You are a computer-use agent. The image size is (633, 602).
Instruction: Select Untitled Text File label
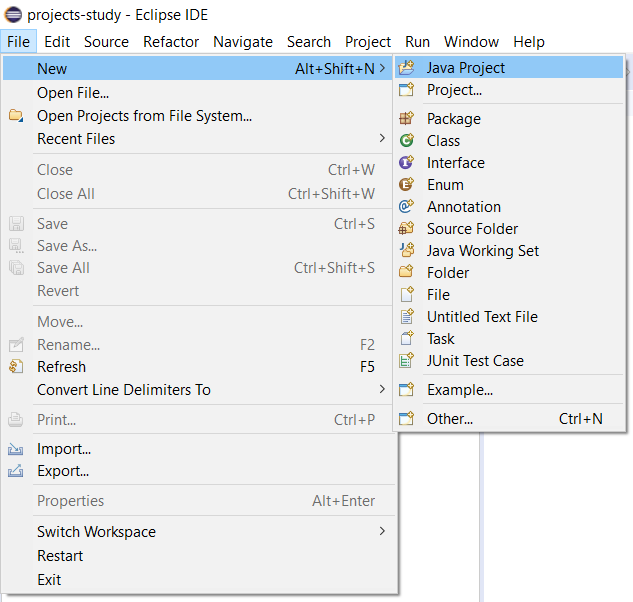482,317
